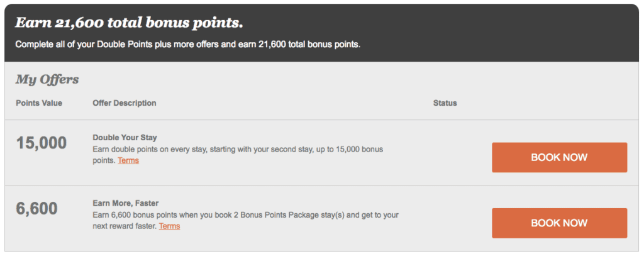Click the 'next reward faster.' text before second Terms link

click(x=124, y=226)
